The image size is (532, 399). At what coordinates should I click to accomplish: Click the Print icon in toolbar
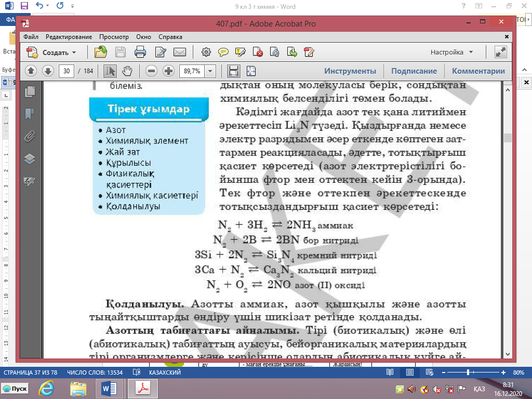coord(140,52)
